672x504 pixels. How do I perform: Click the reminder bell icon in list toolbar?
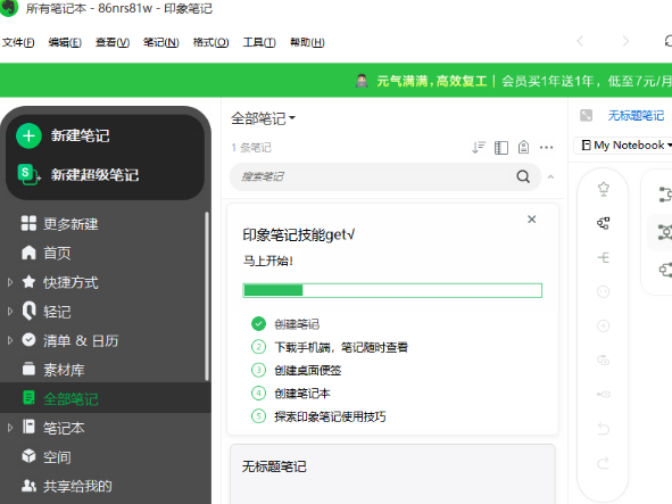tap(523, 147)
